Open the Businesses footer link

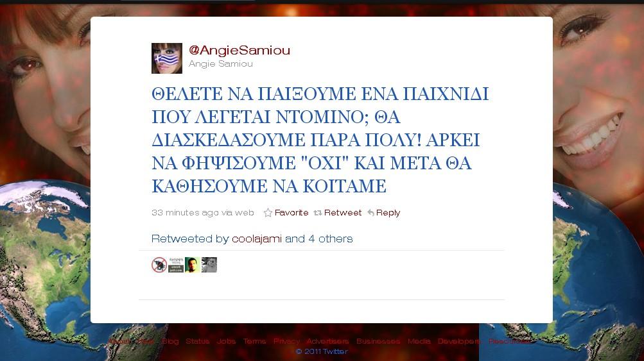(x=378, y=341)
